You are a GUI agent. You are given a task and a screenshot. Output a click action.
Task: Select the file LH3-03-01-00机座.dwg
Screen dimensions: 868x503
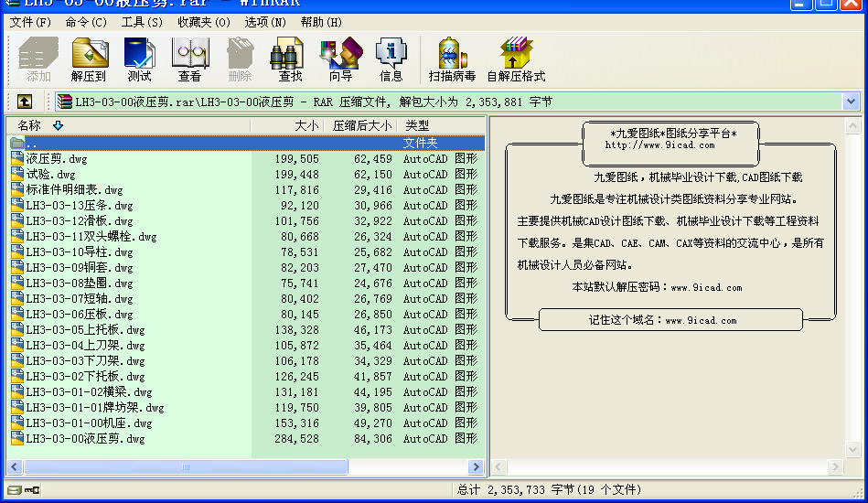tap(89, 423)
